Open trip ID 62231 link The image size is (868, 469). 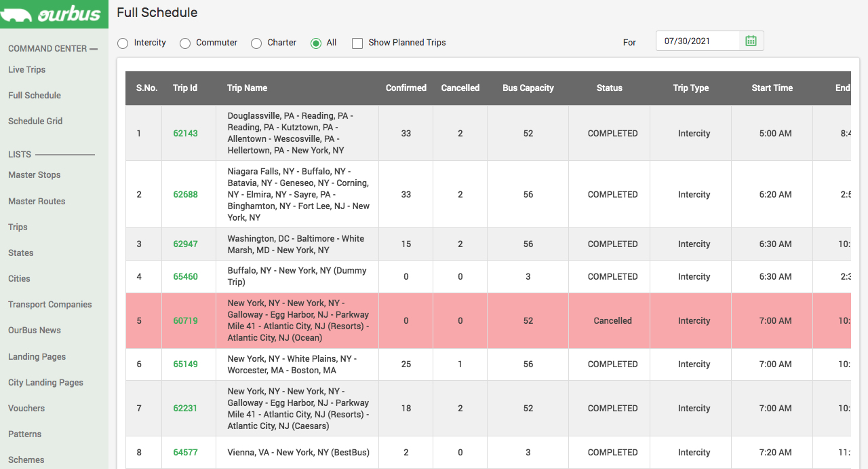185,408
